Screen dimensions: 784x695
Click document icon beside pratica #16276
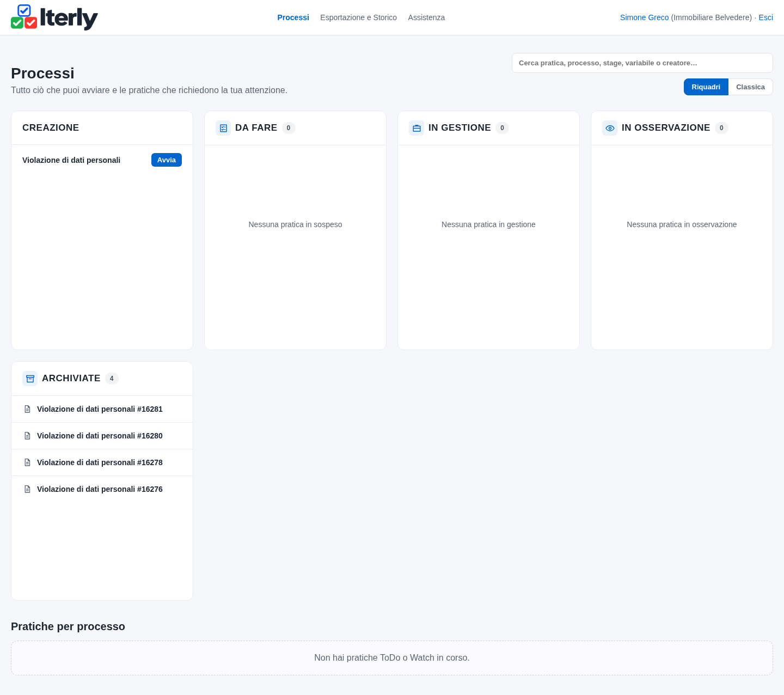(x=27, y=489)
